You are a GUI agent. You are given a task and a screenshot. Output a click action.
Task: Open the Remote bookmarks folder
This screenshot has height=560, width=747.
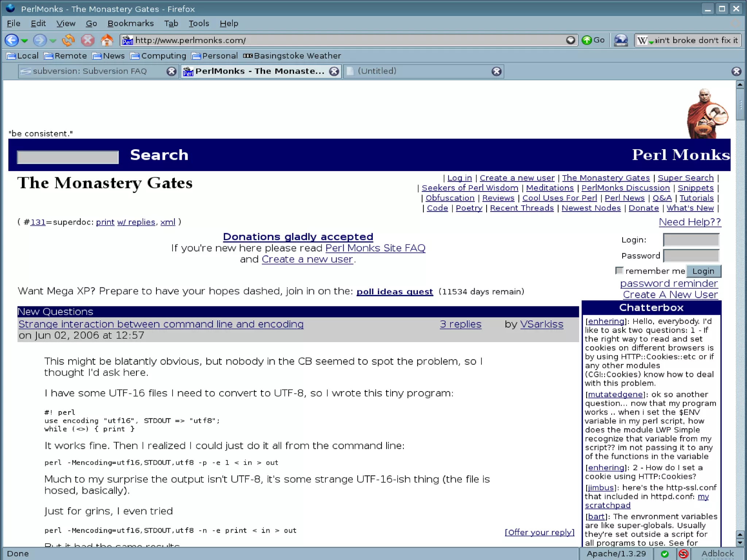(x=65, y=56)
